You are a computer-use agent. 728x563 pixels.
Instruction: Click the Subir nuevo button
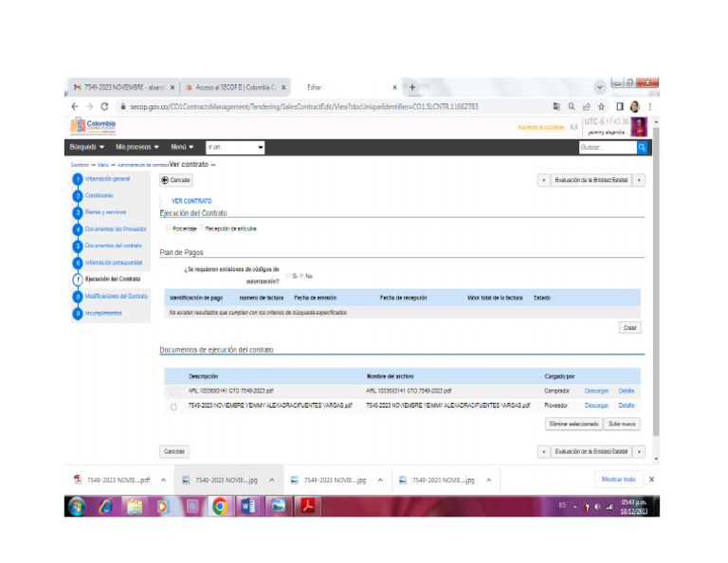pyautogui.click(x=622, y=424)
